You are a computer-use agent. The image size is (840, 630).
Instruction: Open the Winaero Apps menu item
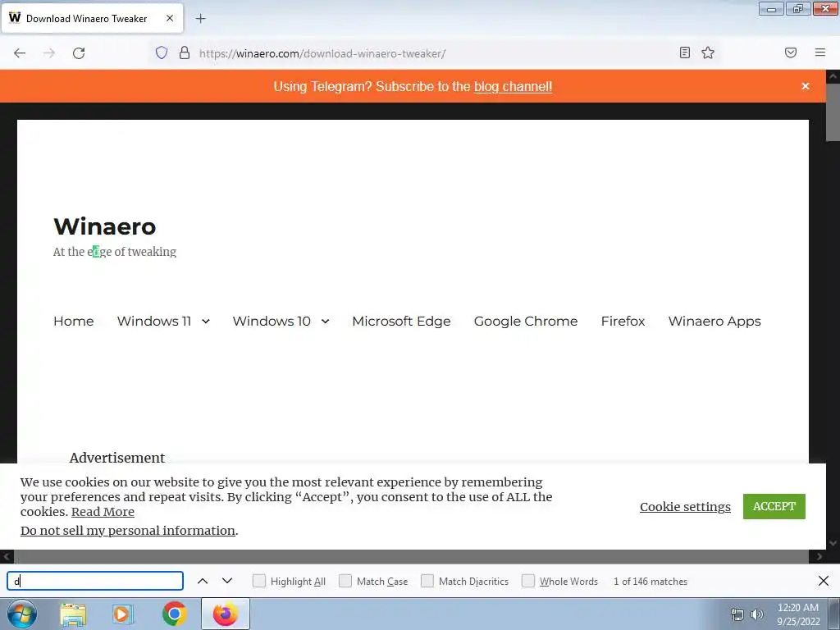click(714, 321)
